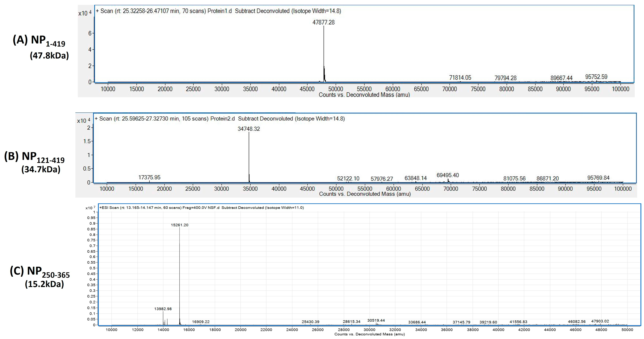Click panel A's Counts vs. Deconvoluted Mass axis title

coord(364,95)
